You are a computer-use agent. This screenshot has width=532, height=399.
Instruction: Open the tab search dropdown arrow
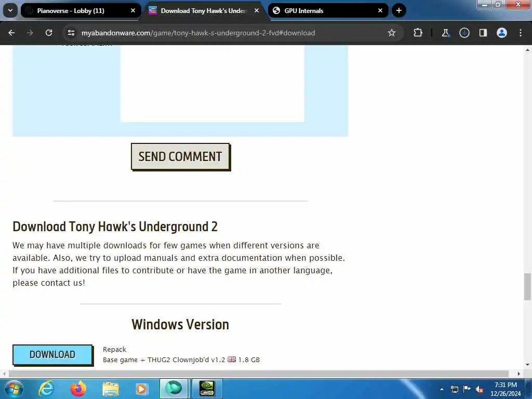point(10,10)
